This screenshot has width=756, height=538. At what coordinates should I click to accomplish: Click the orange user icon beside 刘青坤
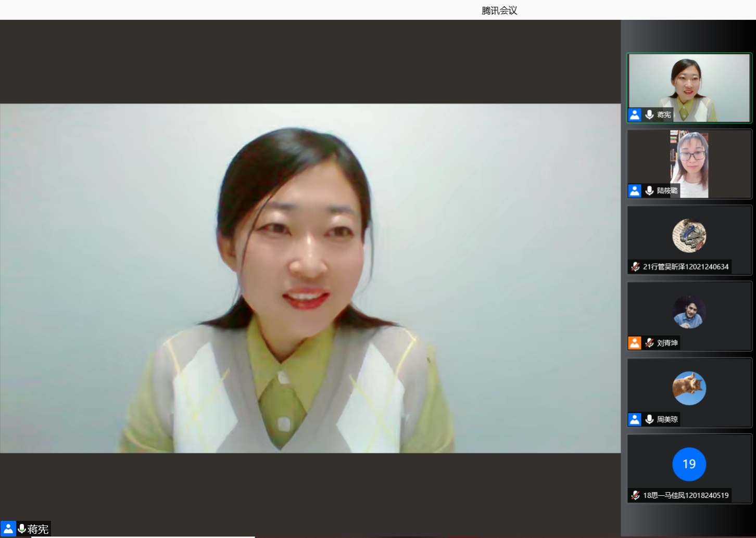point(635,343)
